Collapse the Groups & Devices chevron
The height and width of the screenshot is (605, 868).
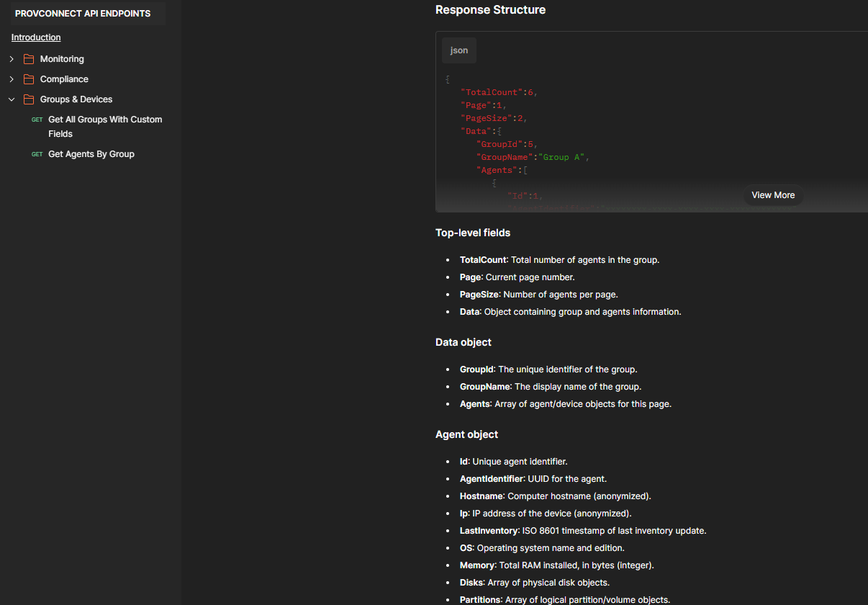click(x=12, y=99)
